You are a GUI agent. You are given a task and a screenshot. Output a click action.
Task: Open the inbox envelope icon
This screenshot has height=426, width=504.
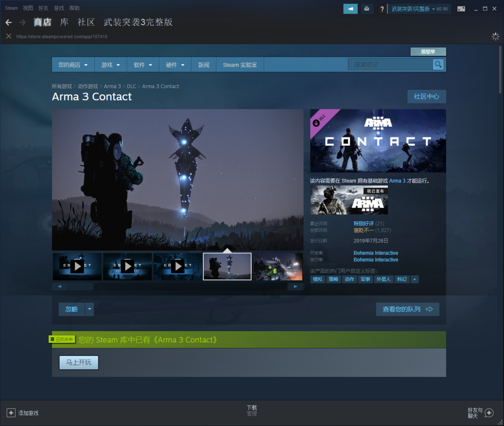coord(367,9)
